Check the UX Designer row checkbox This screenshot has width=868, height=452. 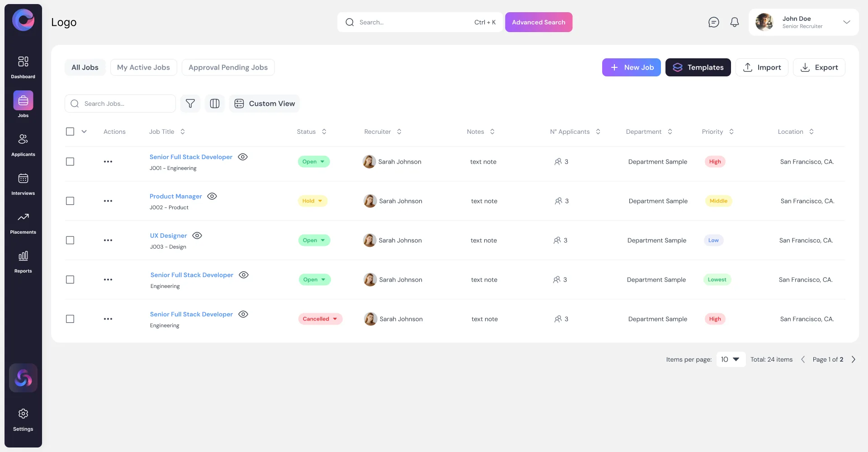[70, 240]
